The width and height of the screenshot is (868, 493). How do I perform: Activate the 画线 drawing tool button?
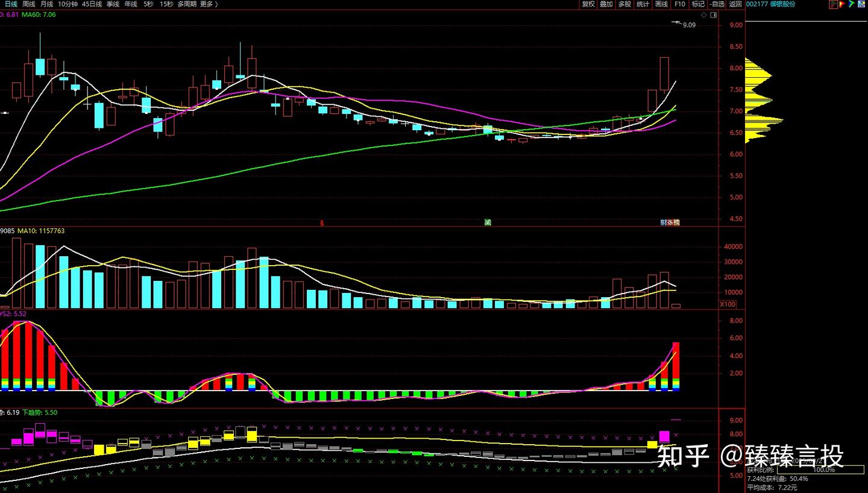(662, 4)
